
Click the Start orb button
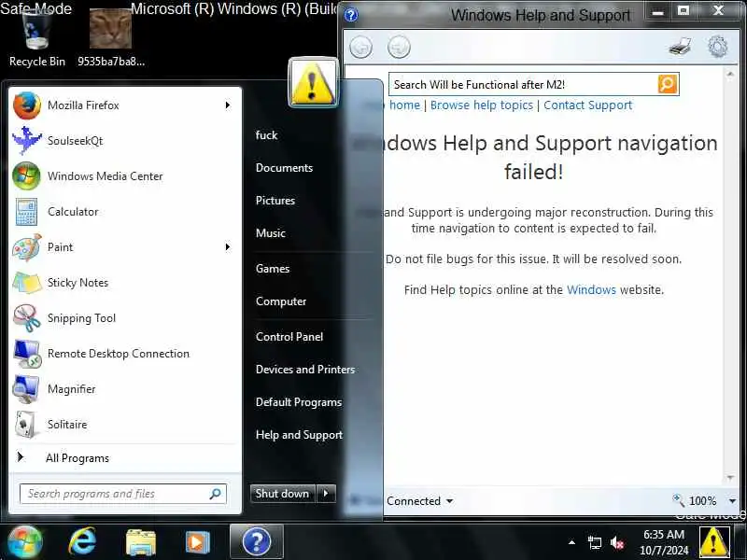pos(25,542)
